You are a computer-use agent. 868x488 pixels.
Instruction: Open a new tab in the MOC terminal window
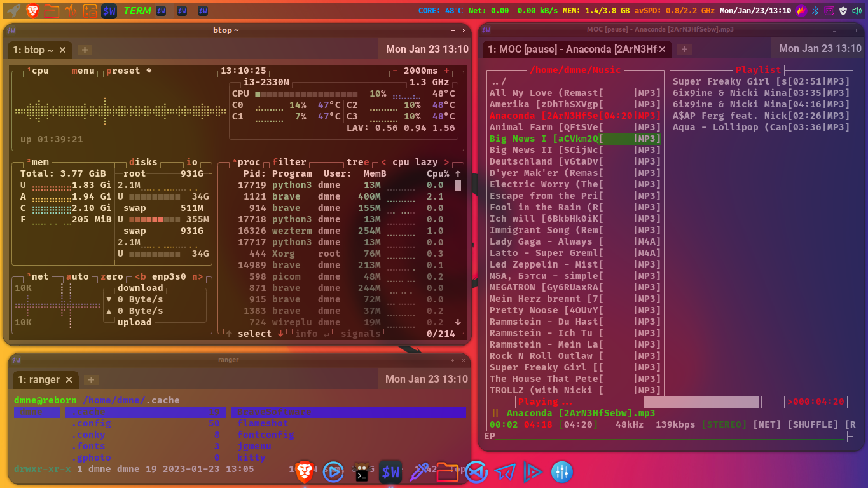pos(684,49)
